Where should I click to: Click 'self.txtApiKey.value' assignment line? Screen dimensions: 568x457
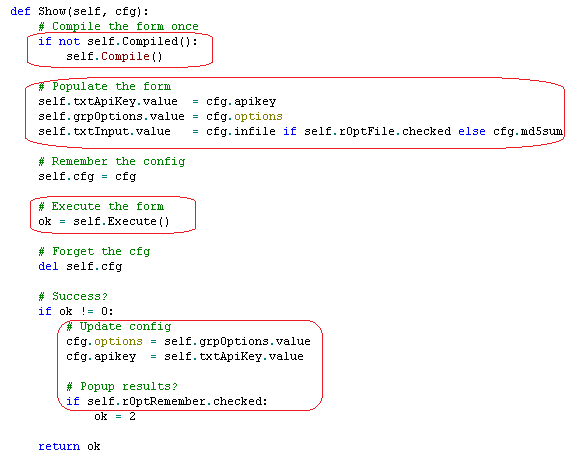pyautogui.click(x=157, y=101)
